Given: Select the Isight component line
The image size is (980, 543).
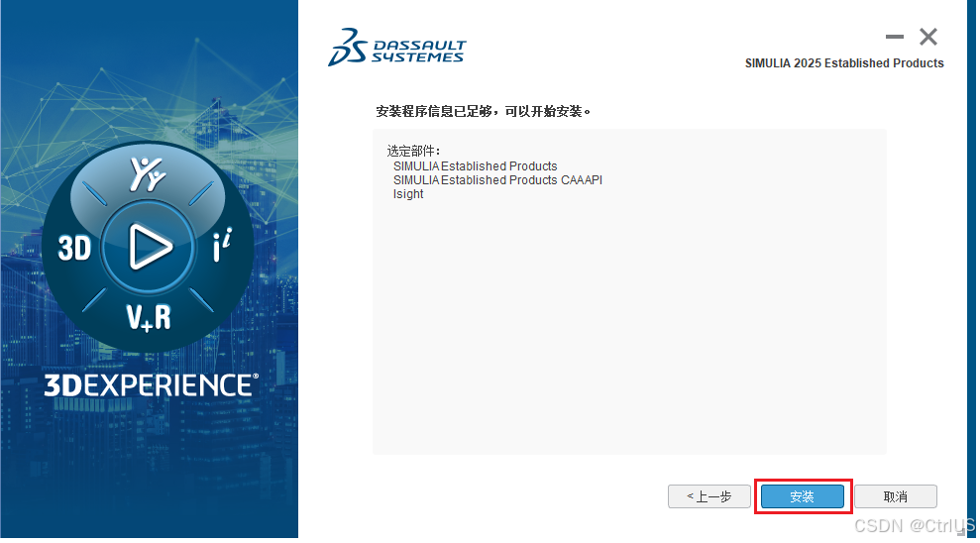Looking at the screenshot, I should pyautogui.click(x=408, y=194).
